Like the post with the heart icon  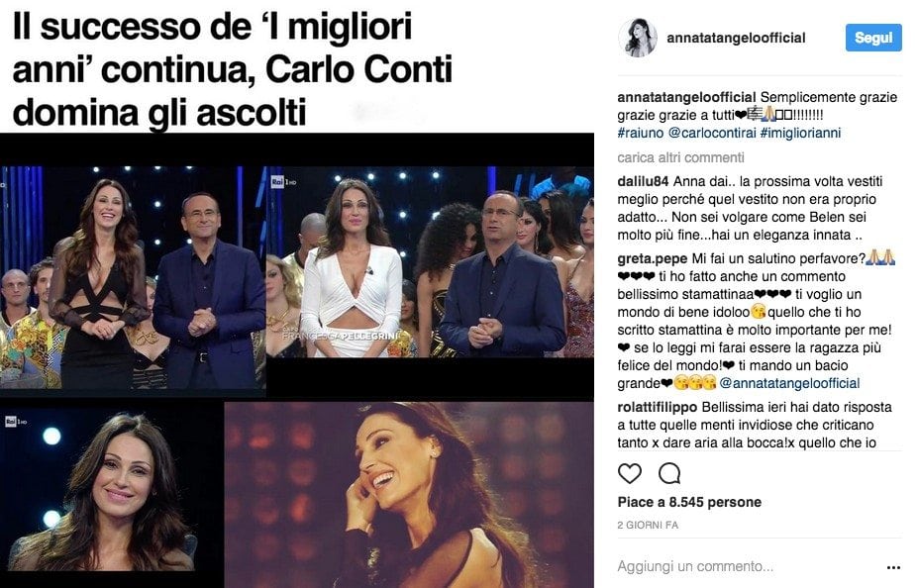(630, 473)
